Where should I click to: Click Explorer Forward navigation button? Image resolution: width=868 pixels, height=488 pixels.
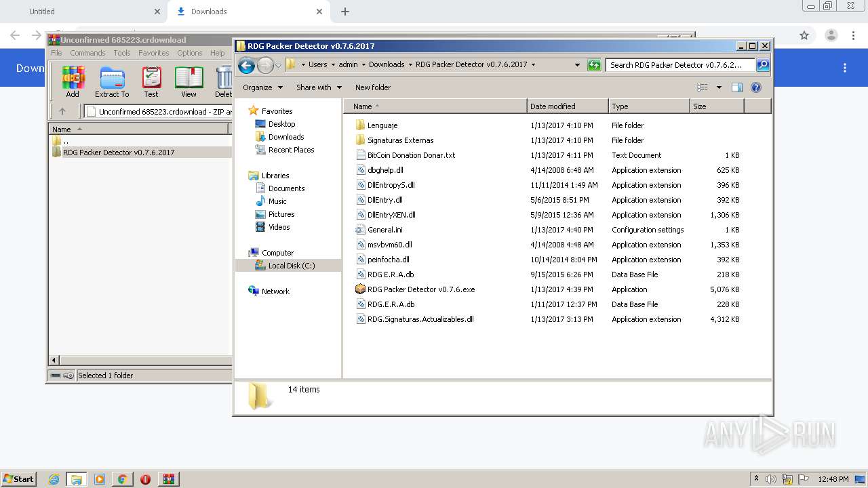[265, 65]
